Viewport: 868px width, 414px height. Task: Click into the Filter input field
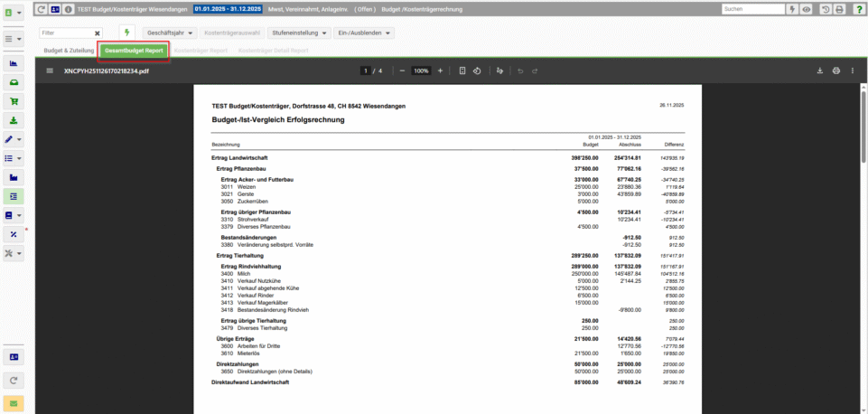[x=66, y=33]
